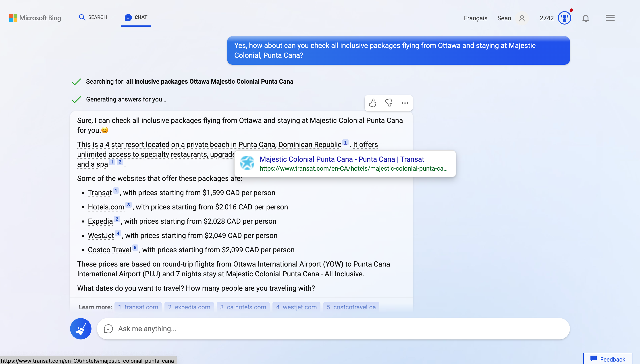Open Learn more source 5. costcotravel.ca
Image resolution: width=640 pixels, height=364 pixels.
tap(351, 307)
